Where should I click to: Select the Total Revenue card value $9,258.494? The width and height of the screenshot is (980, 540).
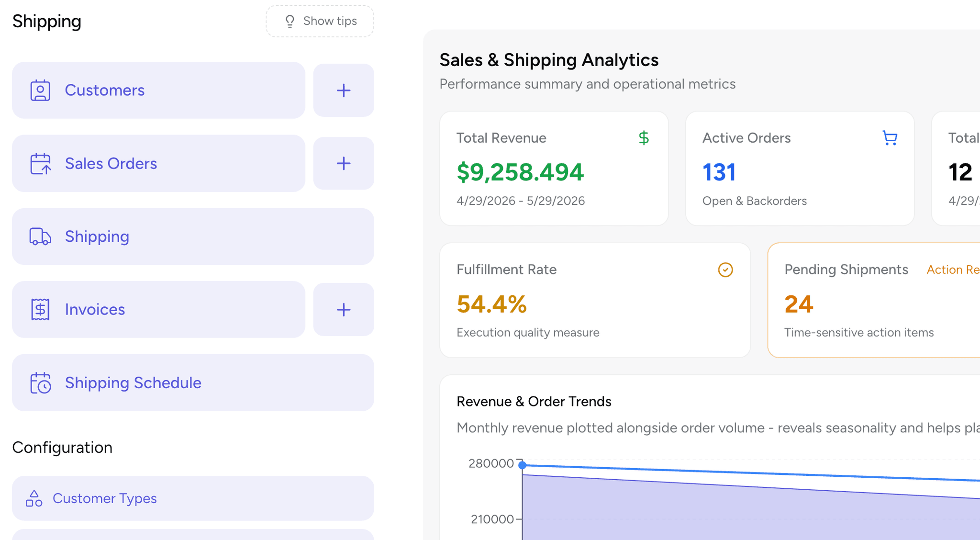(x=520, y=172)
